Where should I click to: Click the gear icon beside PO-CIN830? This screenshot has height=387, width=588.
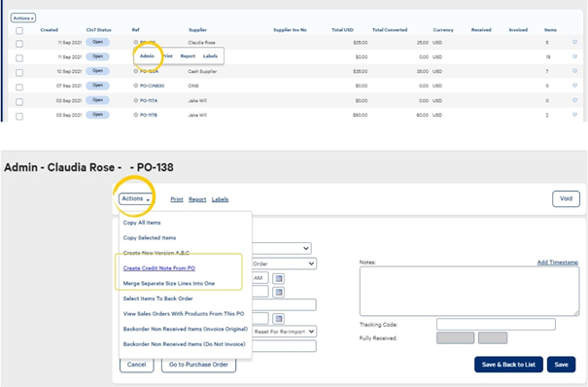[x=136, y=86]
